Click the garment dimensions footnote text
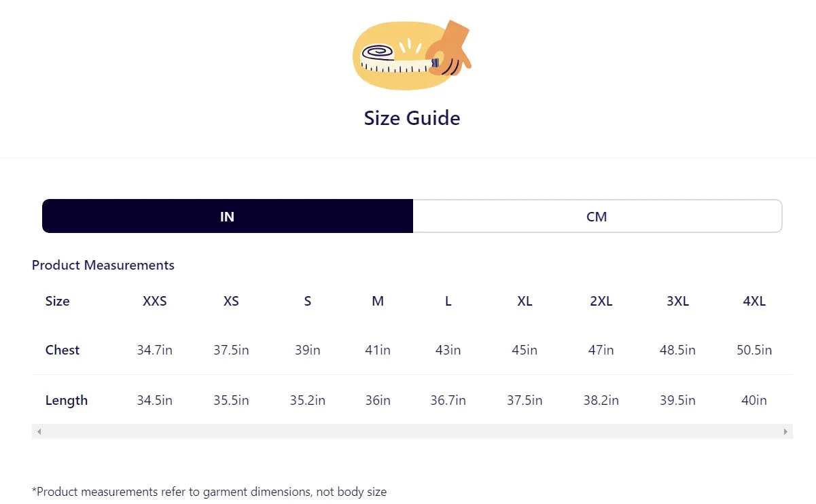 click(209, 491)
